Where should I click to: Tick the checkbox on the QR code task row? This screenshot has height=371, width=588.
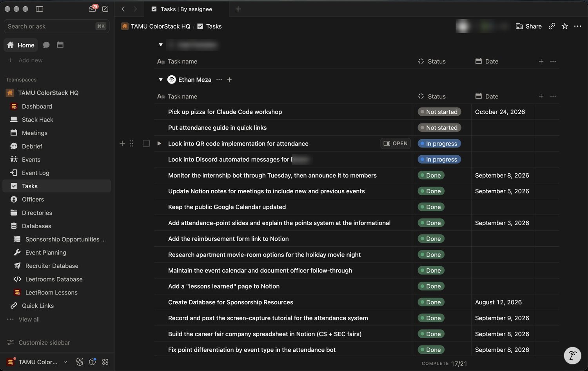pyautogui.click(x=146, y=144)
